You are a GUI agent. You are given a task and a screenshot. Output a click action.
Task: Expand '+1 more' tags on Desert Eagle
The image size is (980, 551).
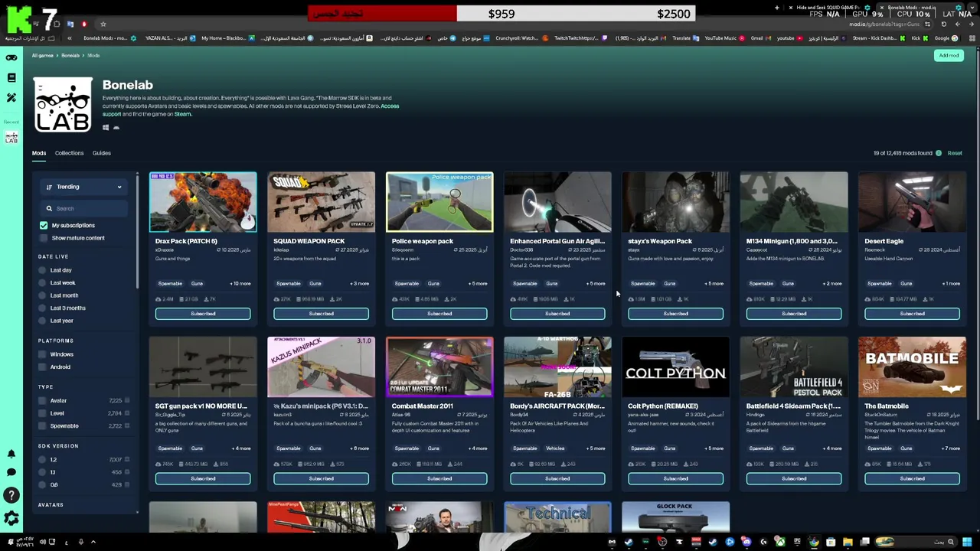pos(950,283)
